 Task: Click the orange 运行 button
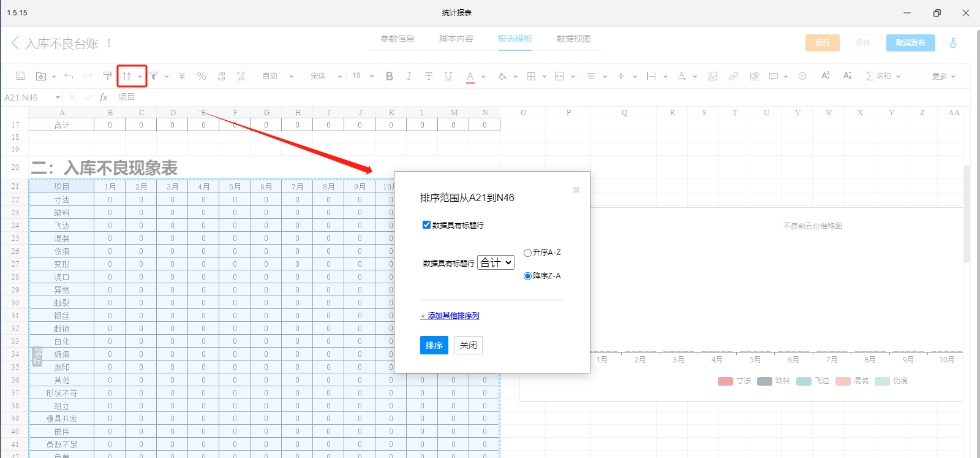pyautogui.click(x=823, y=43)
